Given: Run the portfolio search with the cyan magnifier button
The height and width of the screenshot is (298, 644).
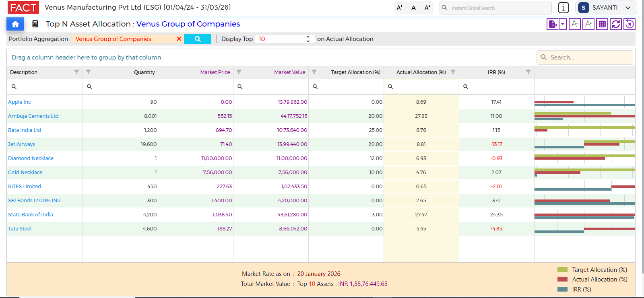Looking at the screenshot, I should (198, 39).
